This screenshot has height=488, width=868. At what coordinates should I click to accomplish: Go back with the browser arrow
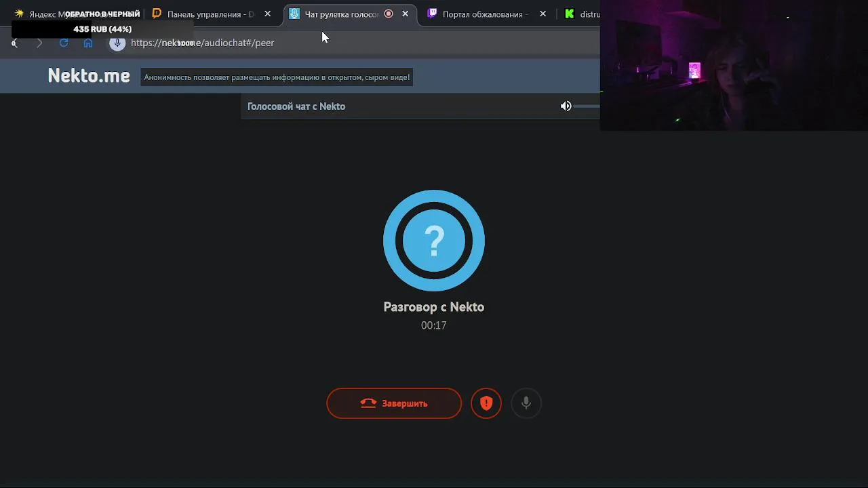15,43
